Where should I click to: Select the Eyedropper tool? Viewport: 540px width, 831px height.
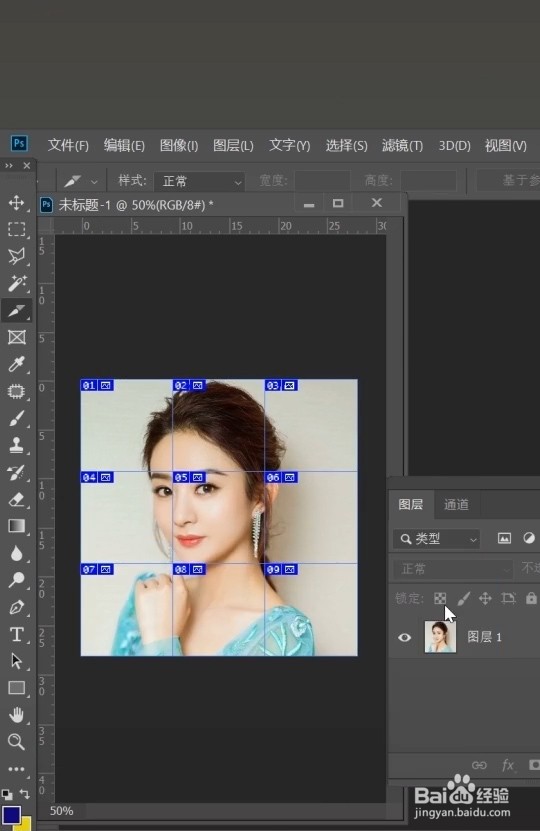pos(16,365)
